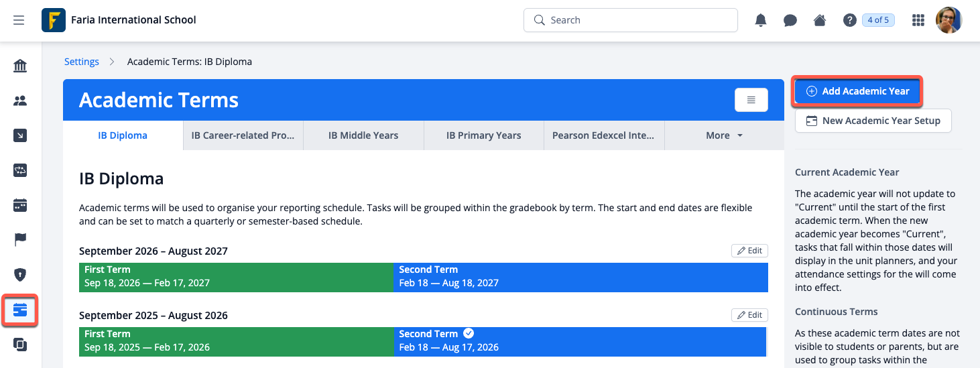980x368 pixels.
Task: Open the people sidebar icon
Action: 20,101
